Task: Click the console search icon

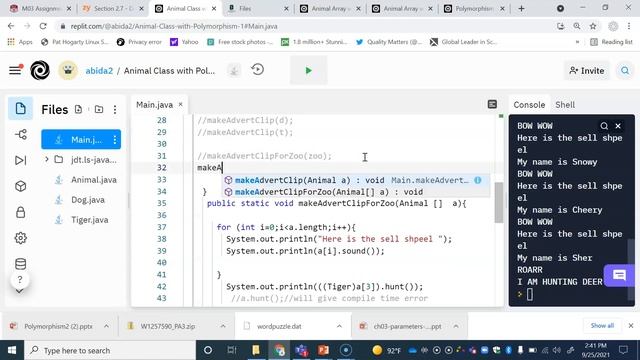Action: [x=604, y=126]
